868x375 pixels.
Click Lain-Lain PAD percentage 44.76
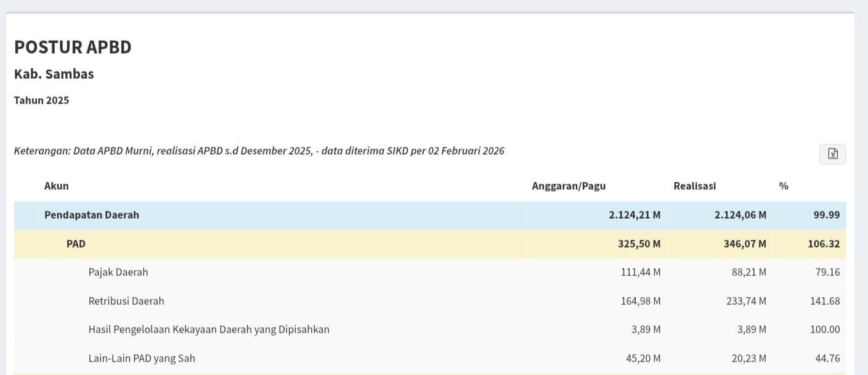[x=826, y=358]
